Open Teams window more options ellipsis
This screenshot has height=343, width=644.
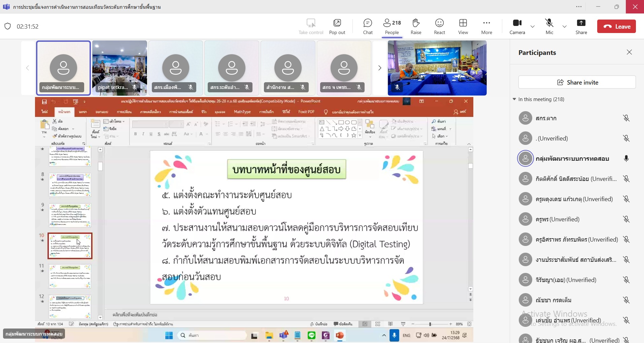(x=579, y=7)
